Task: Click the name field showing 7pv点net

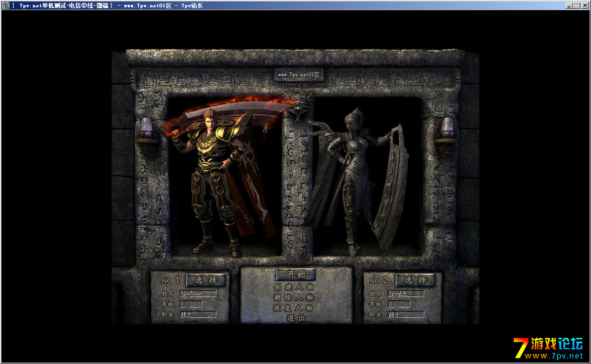Action: [x=198, y=294]
